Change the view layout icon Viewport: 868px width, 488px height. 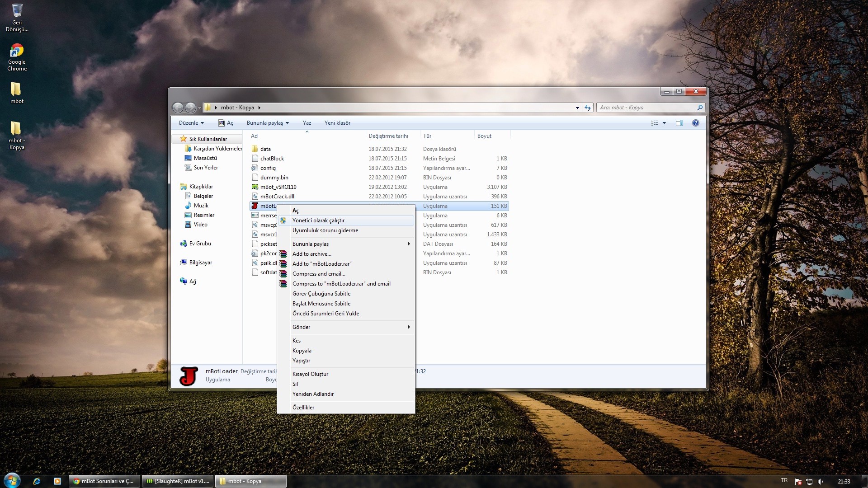[654, 123]
